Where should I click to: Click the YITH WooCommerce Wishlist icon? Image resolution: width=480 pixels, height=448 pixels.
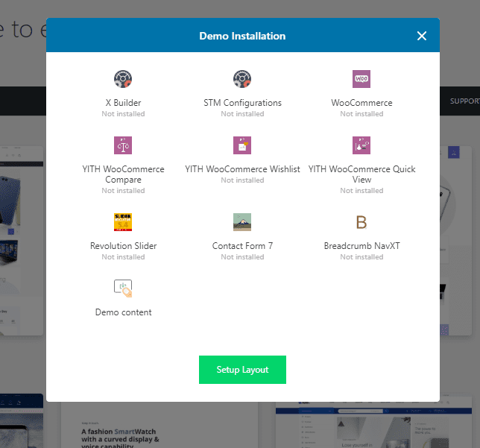(242, 145)
